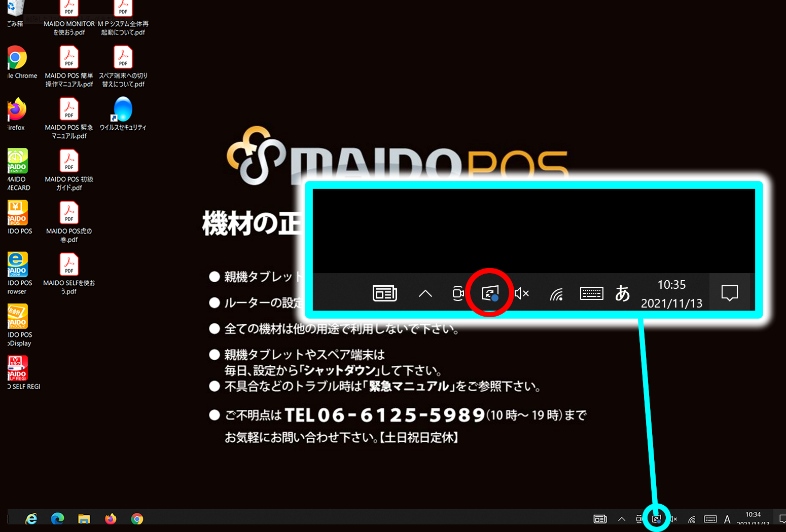Select the red MAIDO SELF REGI shortcut

pos(23,373)
